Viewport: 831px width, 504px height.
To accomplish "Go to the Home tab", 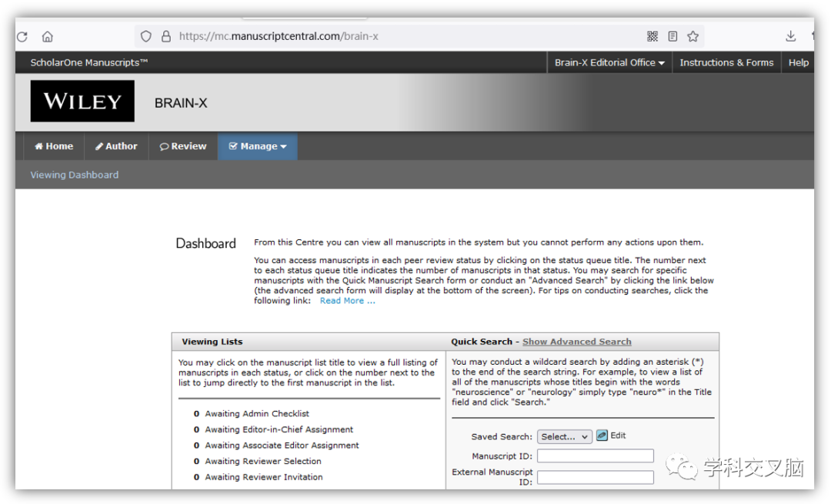I will pyautogui.click(x=54, y=146).
